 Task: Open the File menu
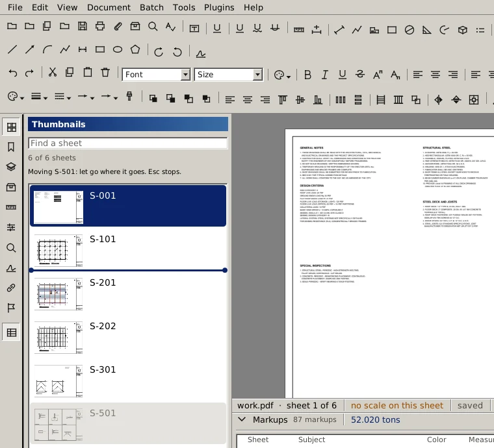coord(15,7)
